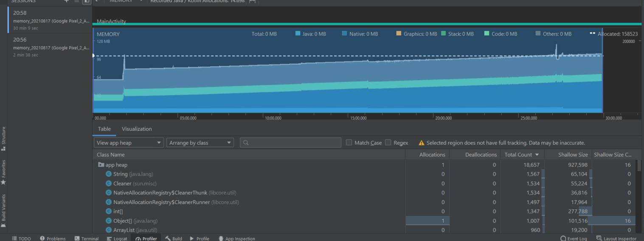Open the Problems tool window
This screenshot has height=241, width=644.
(x=52, y=238)
